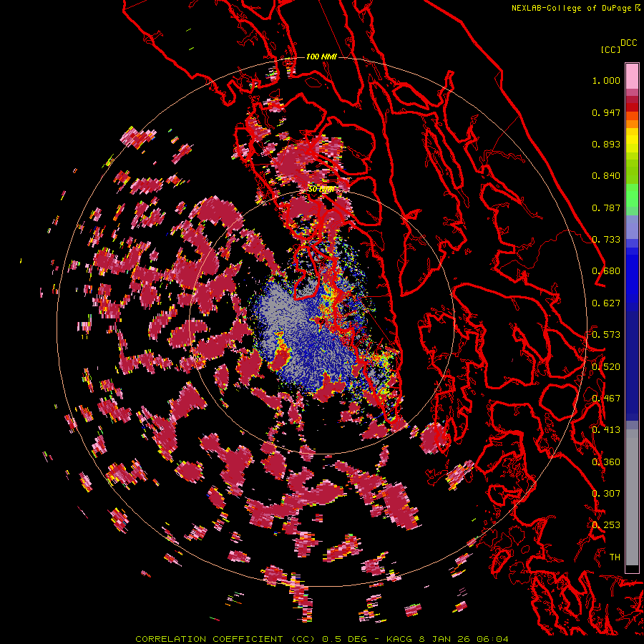Image resolution: width=644 pixels, height=644 pixels.
Task: Pick the bright green color band on scale
Action: click(x=632, y=195)
